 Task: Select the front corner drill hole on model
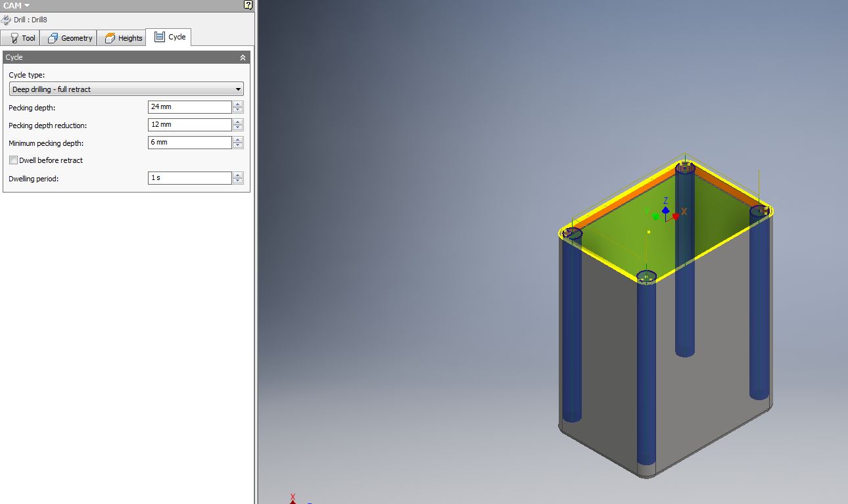pyautogui.click(x=647, y=277)
